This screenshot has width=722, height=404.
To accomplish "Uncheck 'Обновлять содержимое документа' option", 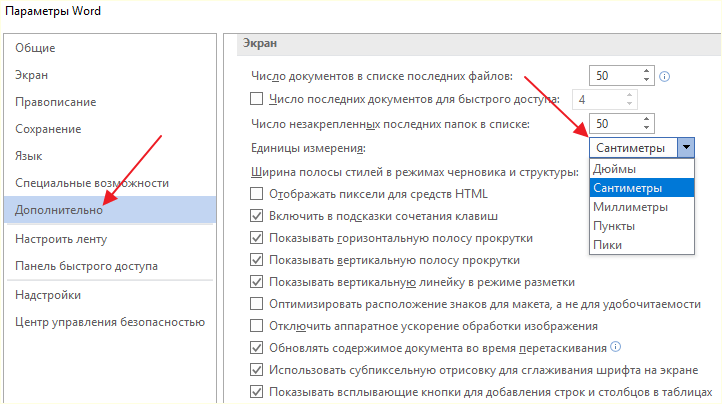I will tap(256, 347).
